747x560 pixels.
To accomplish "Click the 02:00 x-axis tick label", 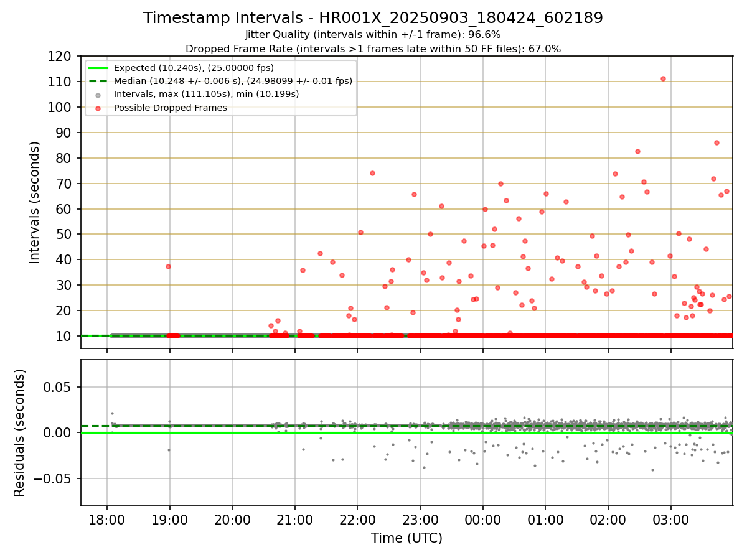I will pos(608,520).
